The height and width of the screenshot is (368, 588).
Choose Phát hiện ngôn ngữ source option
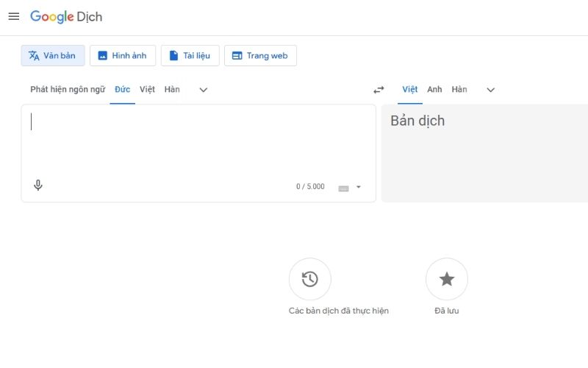pos(68,89)
